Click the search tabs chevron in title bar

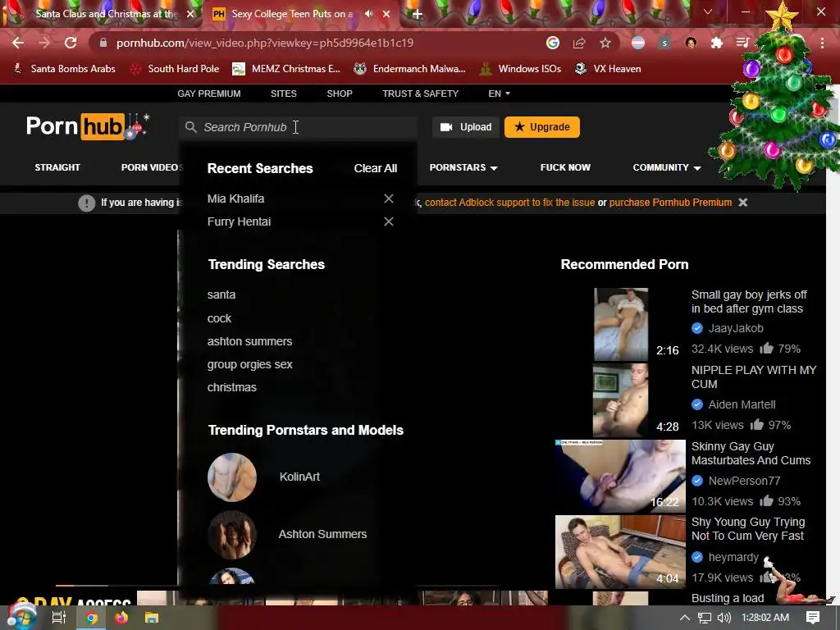[708, 11]
